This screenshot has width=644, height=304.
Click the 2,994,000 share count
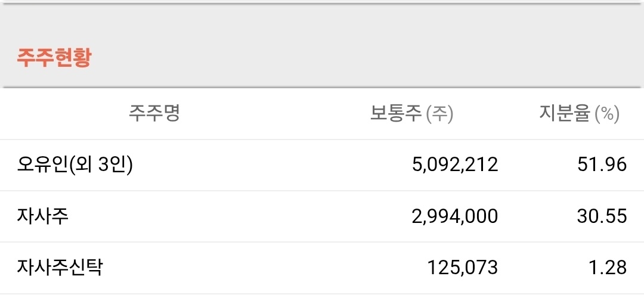click(x=454, y=216)
